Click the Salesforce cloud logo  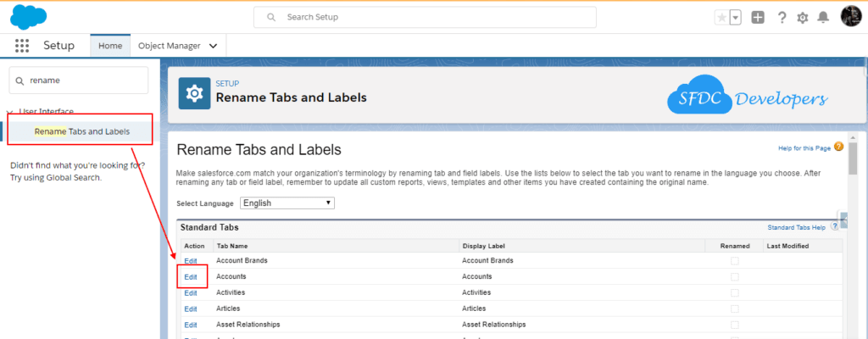(30, 17)
